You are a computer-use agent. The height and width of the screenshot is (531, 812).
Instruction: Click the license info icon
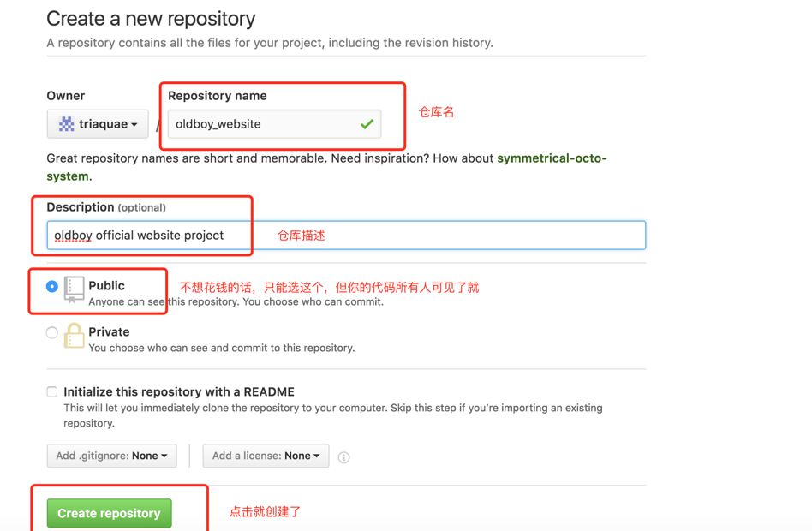pos(343,457)
